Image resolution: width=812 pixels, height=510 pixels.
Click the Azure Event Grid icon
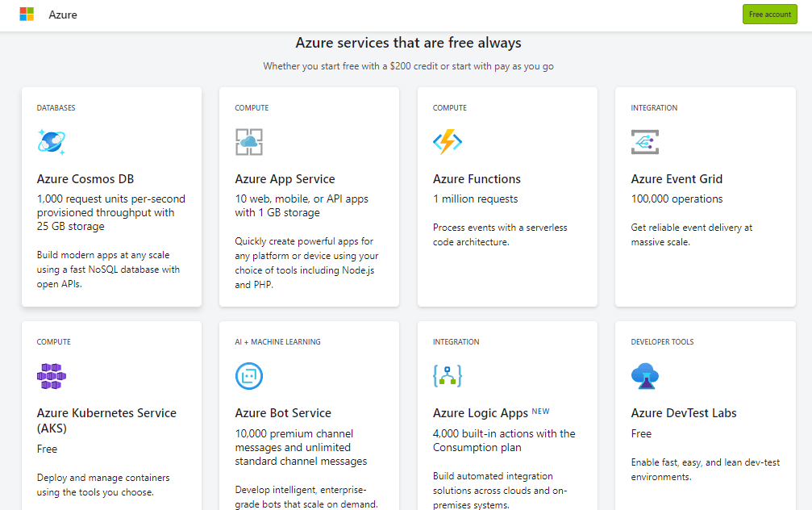[x=645, y=141]
